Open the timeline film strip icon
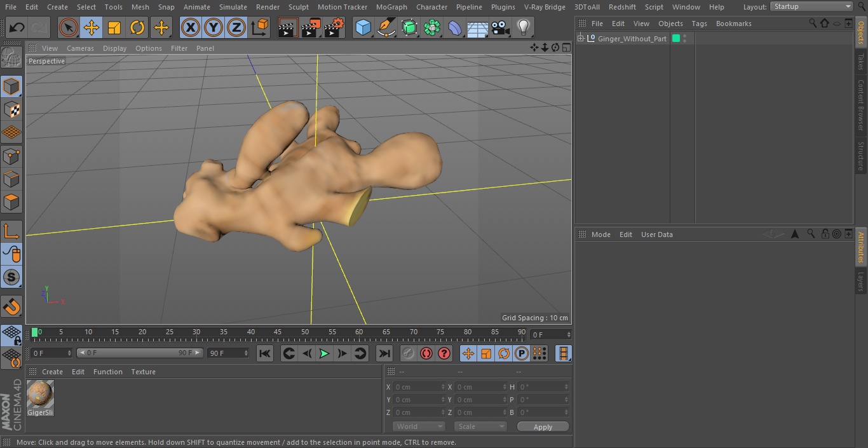Screen dimensions: 868x448 563,353
